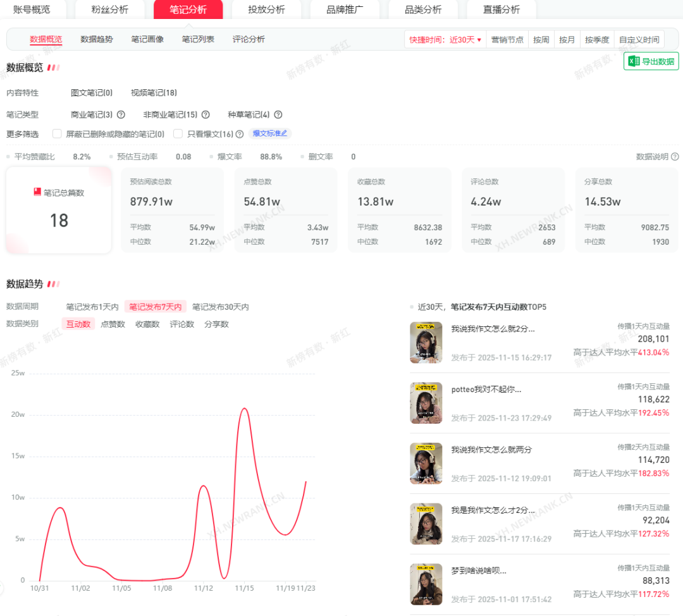Click the 营销节点 button
Screen dimensions: 683x616
(507, 40)
